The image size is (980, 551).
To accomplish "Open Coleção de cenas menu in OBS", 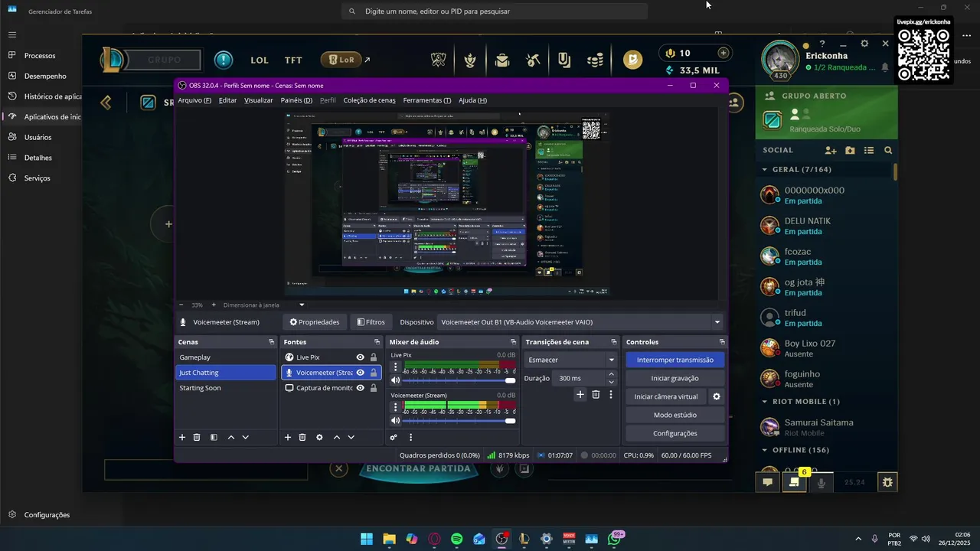I will 369,100.
